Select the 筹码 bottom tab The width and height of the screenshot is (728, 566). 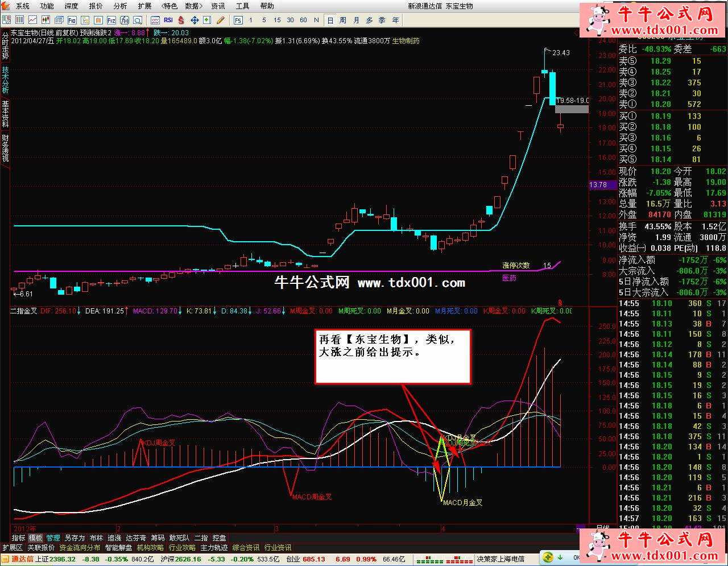tap(158, 538)
